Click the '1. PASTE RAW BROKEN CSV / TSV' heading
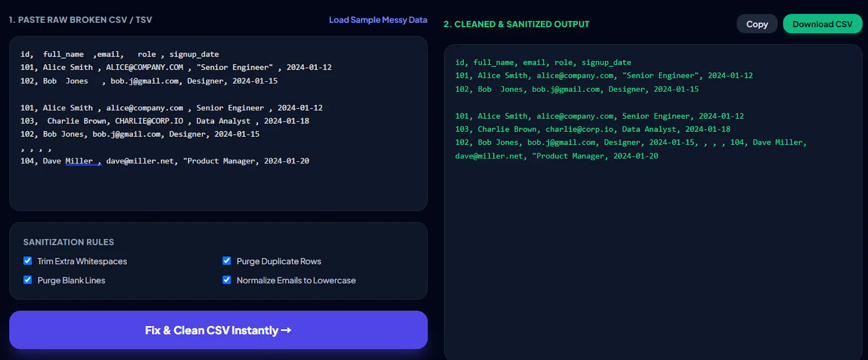868x360 pixels. coord(80,20)
